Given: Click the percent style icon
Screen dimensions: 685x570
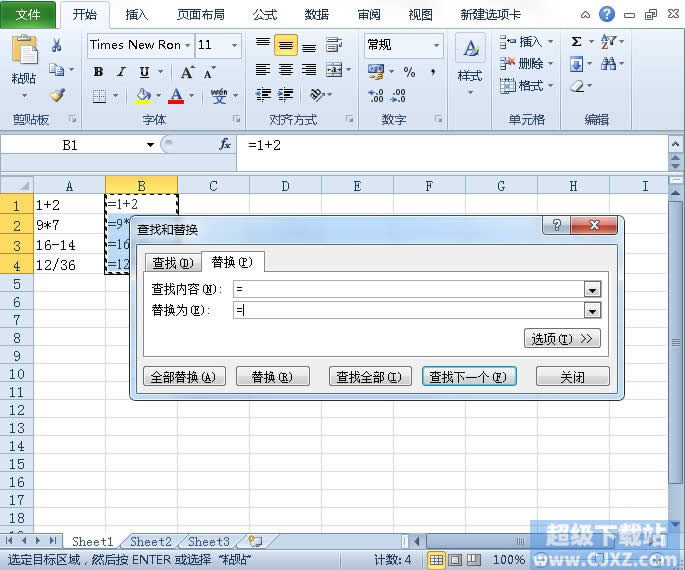Looking at the screenshot, I should pos(409,72).
